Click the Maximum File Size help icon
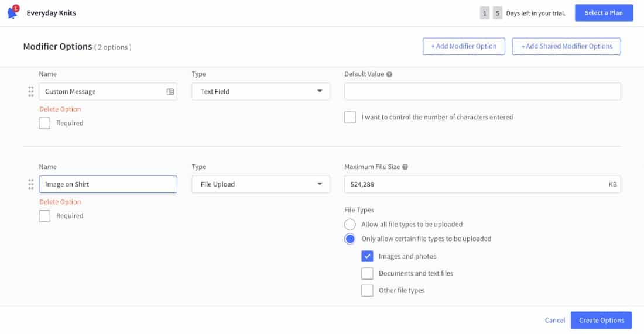Image resolution: width=644 pixels, height=334 pixels. [x=405, y=167]
